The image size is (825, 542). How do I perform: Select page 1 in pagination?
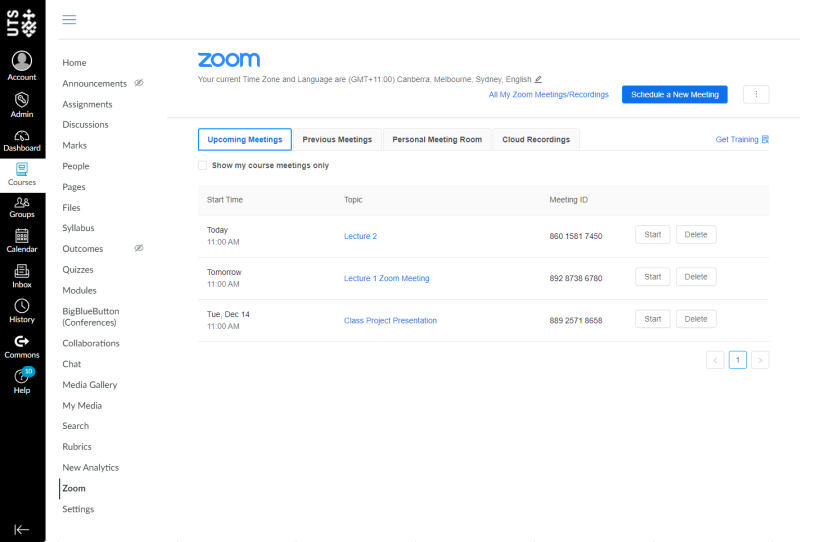point(738,360)
